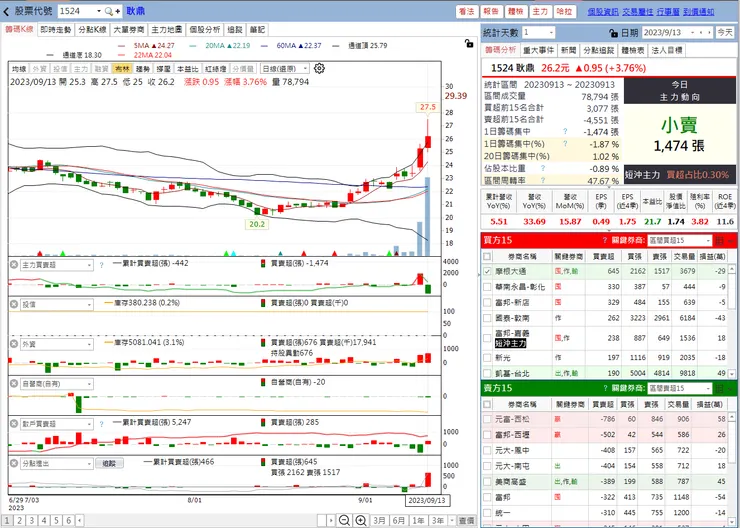Screen dimensions: 740x528
Task: Switch to the 分點K線 tab
Action: point(92,30)
